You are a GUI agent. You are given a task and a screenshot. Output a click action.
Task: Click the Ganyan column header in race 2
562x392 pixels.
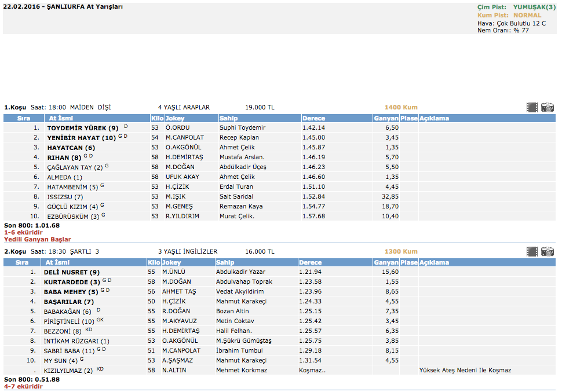tap(386, 262)
